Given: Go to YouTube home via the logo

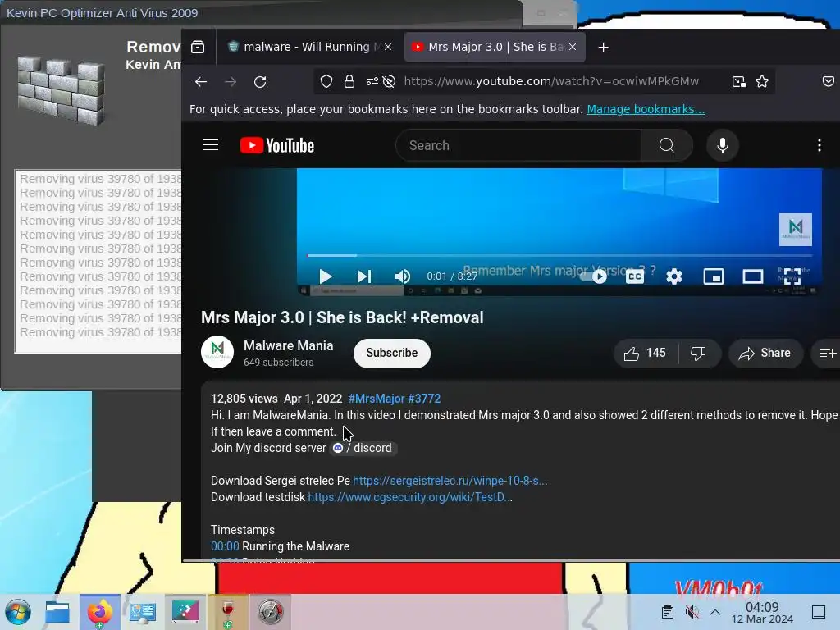Looking at the screenshot, I should point(277,145).
